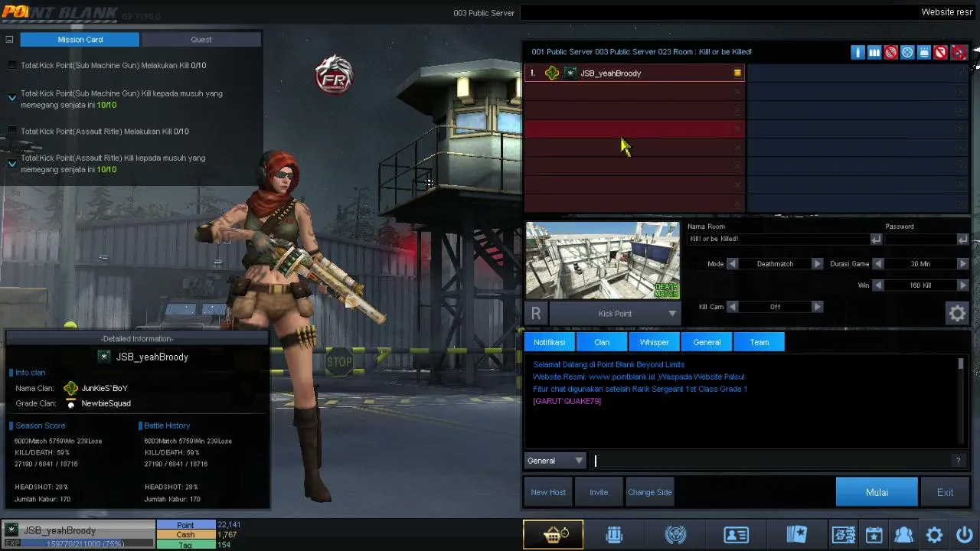This screenshot has height=551, width=980.
Task: Open the clan emblem icon in bottom bar
Action: coord(675,535)
